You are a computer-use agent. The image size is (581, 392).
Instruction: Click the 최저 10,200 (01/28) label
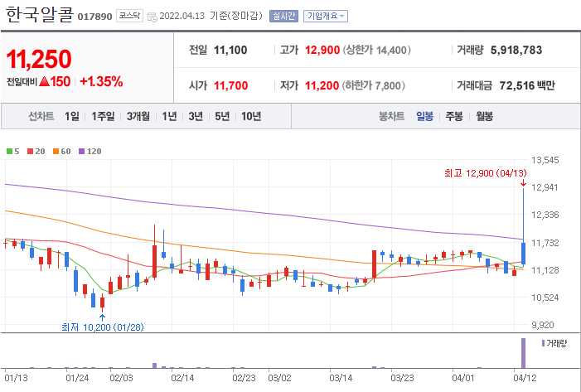tap(103, 327)
